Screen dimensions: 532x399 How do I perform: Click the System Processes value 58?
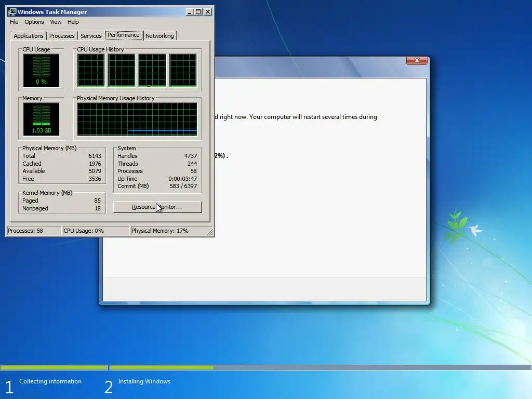(193, 171)
